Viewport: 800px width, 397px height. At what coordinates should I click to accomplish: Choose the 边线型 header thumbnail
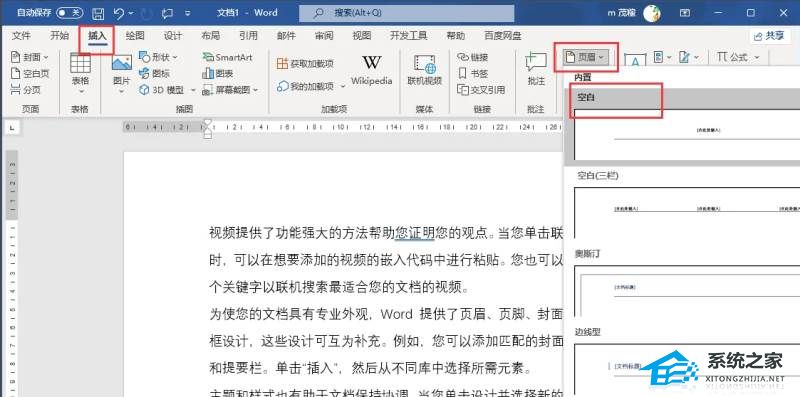pyautogui.click(x=687, y=369)
